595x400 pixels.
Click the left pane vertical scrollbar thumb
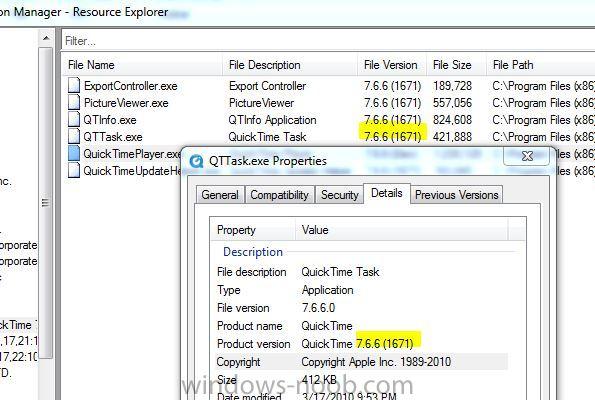coord(46,203)
